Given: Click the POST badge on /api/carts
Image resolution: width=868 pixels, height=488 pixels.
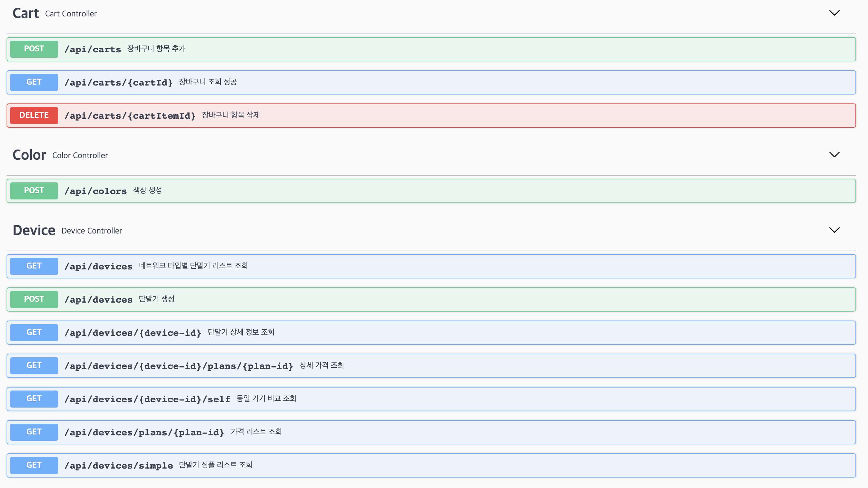Looking at the screenshot, I should pos(34,49).
